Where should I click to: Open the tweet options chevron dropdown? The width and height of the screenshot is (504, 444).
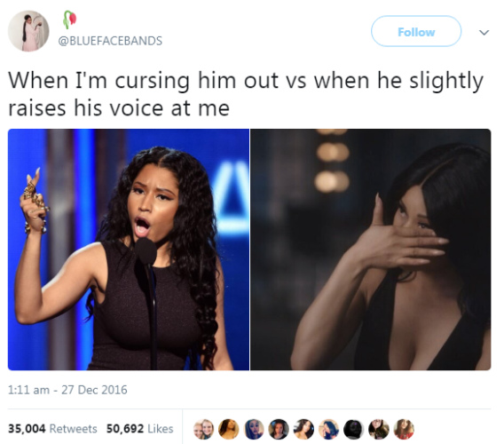[484, 32]
